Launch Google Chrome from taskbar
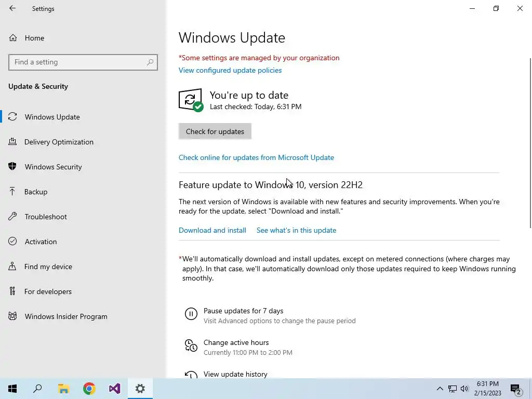 (x=89, y=389)
